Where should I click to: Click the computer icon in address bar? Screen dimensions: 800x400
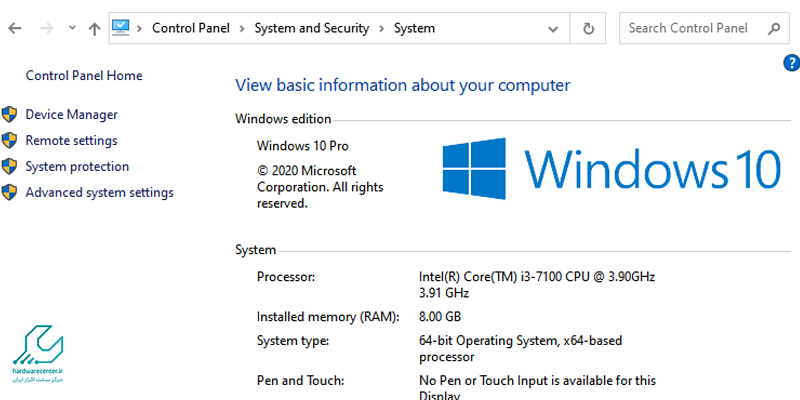coord(121,28)
